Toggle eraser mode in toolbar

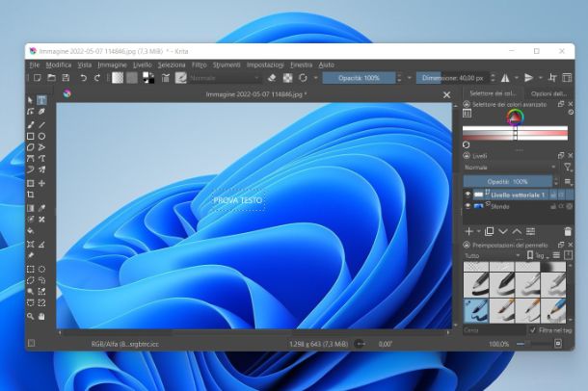(272, 77)
